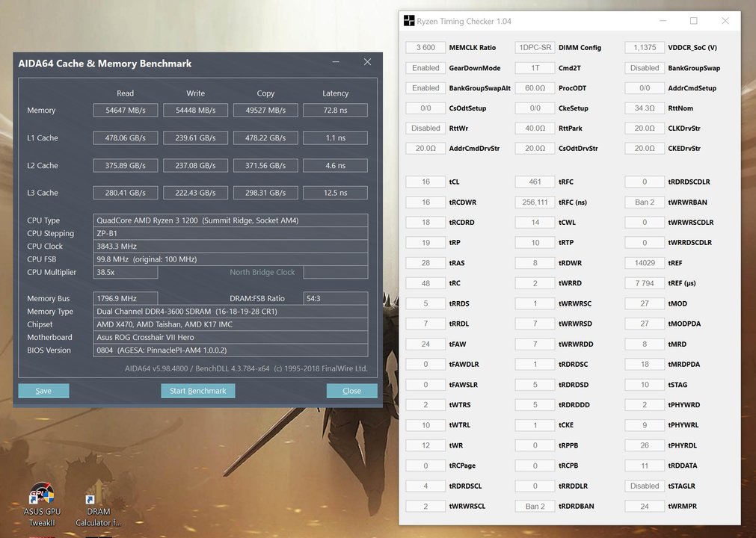Click the tSTAGLR Disabled field
Image resolution: width=756 pixels, height=538 pixels.
click(x=645, y=486)
